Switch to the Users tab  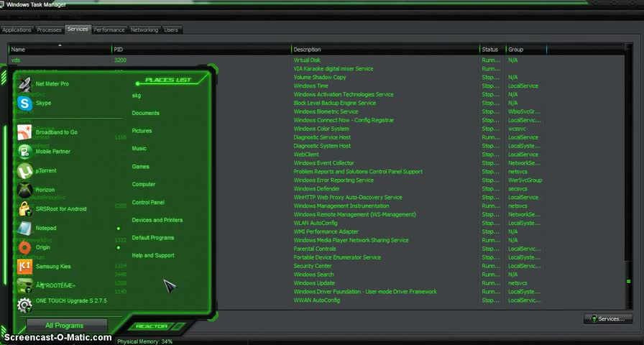click(171, 30)
